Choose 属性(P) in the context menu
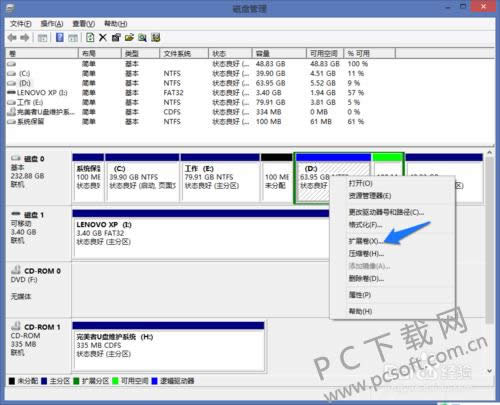Screen dimensions: 500x405 click(x=360, y=295)
